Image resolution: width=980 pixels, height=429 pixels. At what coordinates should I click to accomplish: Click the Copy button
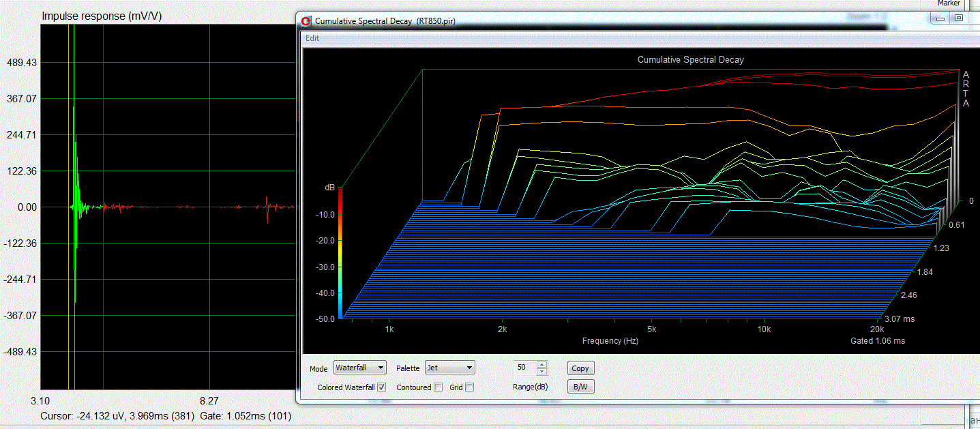point(580,368)
